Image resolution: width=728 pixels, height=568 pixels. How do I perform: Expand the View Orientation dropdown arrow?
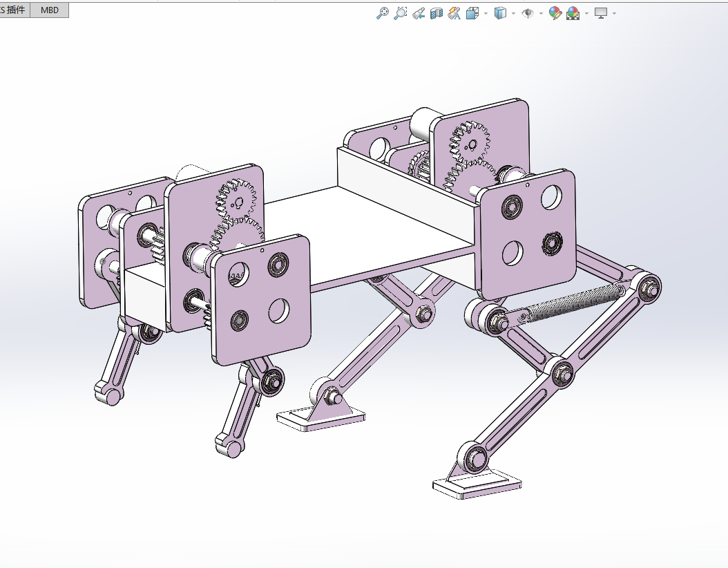pyautogui.click(x=486, y=13)
